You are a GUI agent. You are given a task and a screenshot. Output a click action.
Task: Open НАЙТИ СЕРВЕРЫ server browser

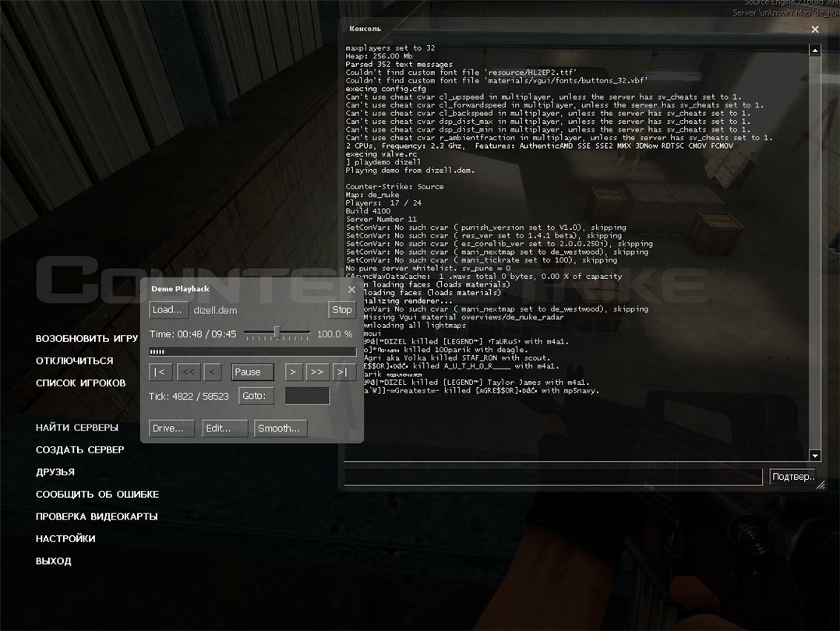76,428
